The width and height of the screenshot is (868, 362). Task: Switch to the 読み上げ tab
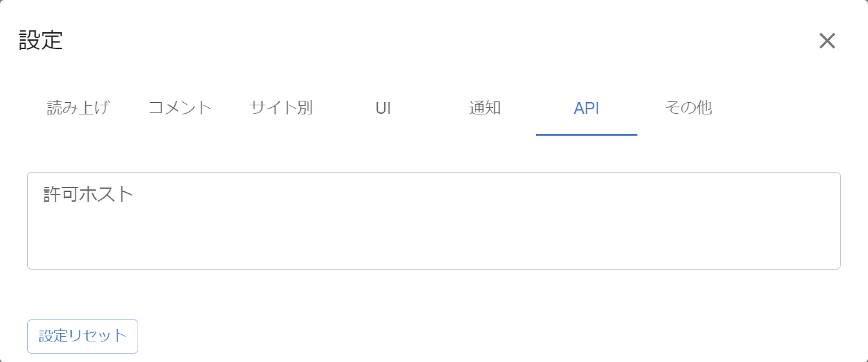click(x=78, y=108)
